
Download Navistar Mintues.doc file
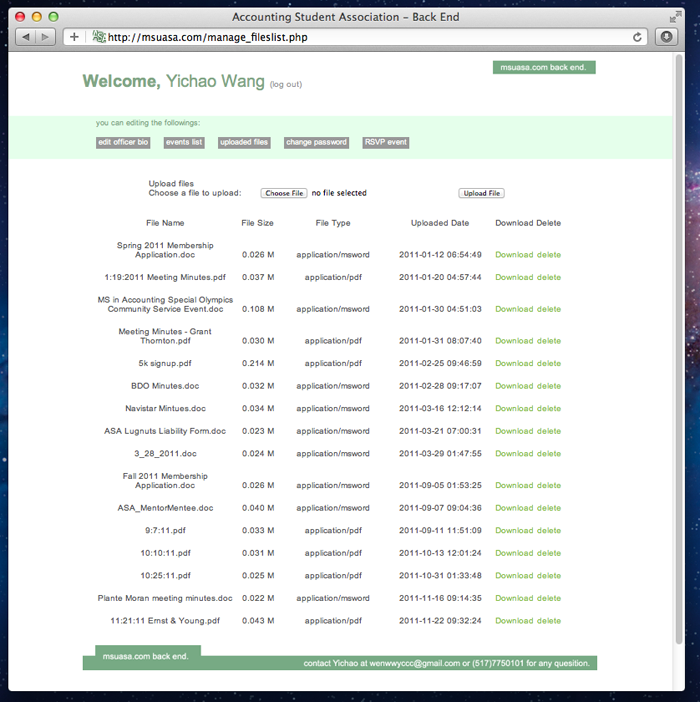[514, 408]
